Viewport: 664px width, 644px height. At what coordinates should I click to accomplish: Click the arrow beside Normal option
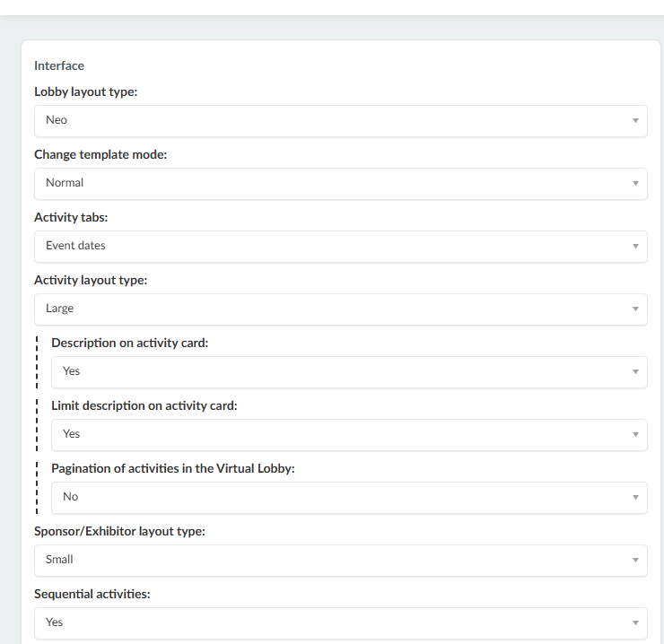click(x=635, y=184)
